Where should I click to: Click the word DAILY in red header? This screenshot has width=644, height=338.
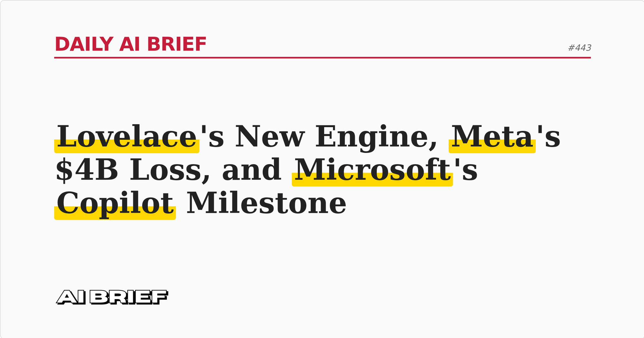tap(84, 44)
